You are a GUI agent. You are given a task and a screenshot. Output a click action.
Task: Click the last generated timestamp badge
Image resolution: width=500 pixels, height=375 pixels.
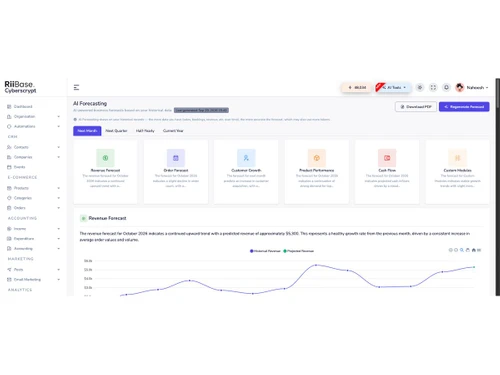[201, 110]
